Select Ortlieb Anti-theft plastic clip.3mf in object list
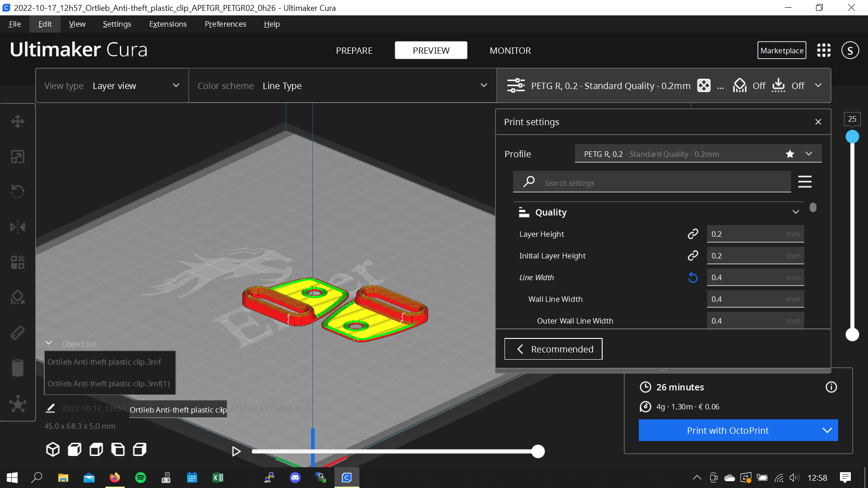 (110, 362)
